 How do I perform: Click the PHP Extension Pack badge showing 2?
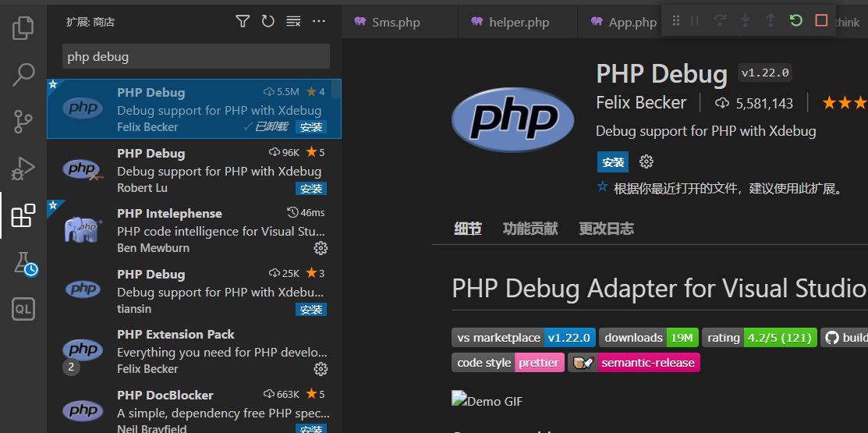pyautogui.click(x=72, y=367)
